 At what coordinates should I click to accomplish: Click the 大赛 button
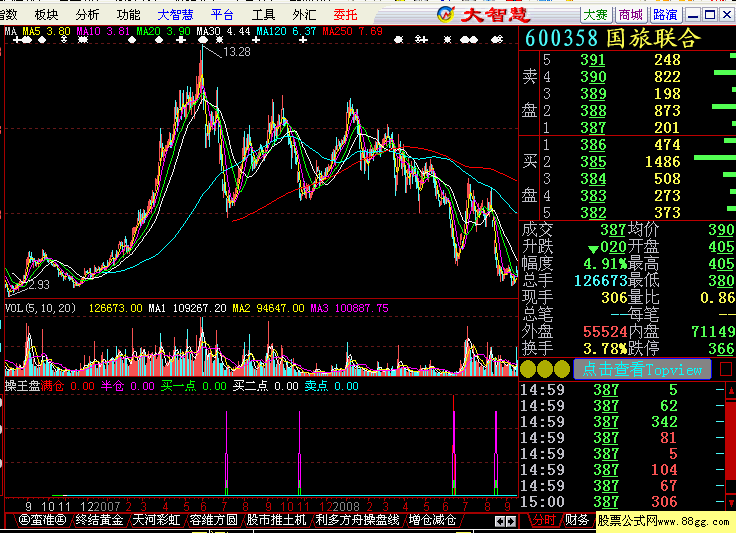[596, 15]
